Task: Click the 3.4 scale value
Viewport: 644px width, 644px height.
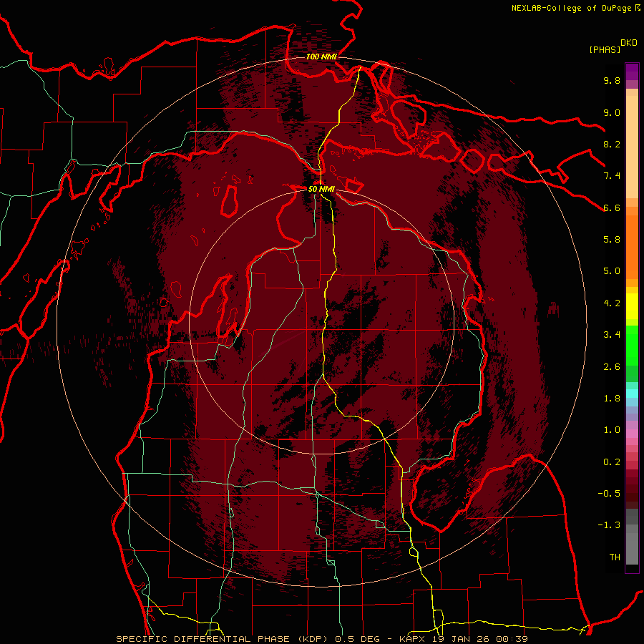Action: click(612, 335)
